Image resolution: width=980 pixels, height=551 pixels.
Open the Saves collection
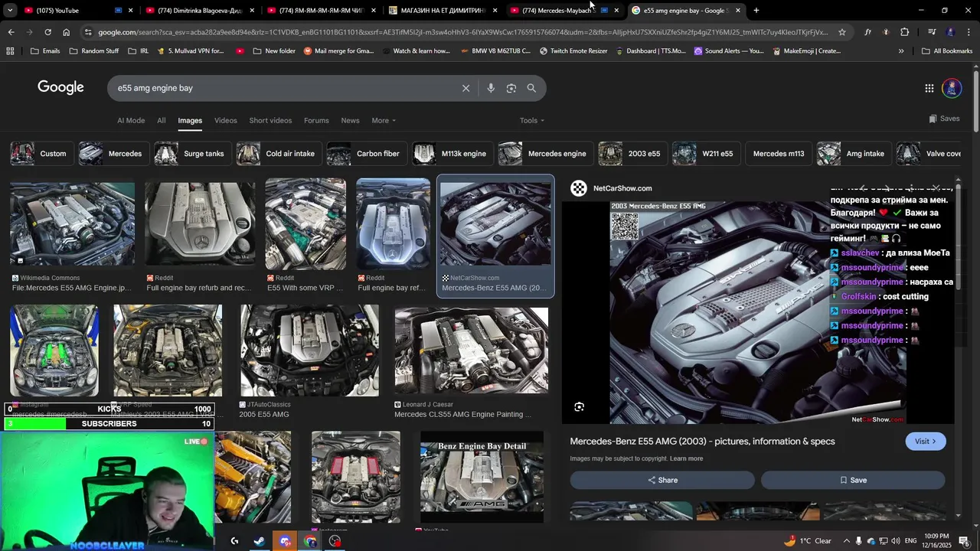(x=944, y=119)
